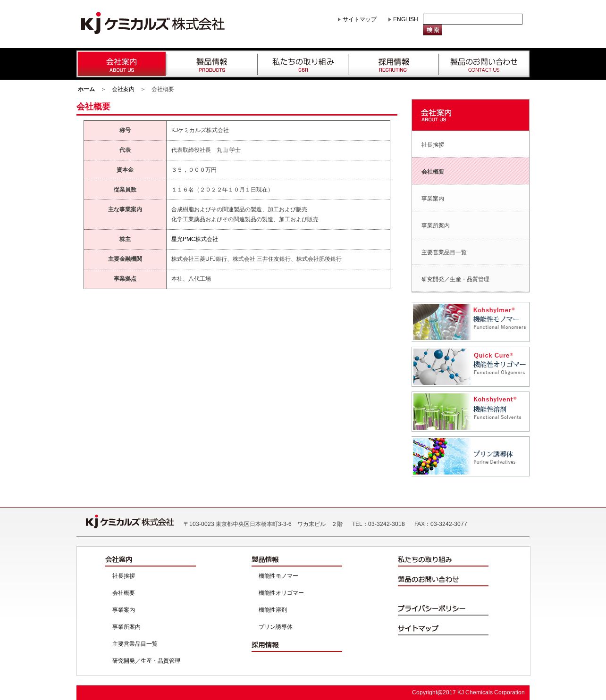Screen dimensions: 606x700
Task: Click the sidebar 会社案内 ABOUT US red header
Action: (x=471, y=115)
